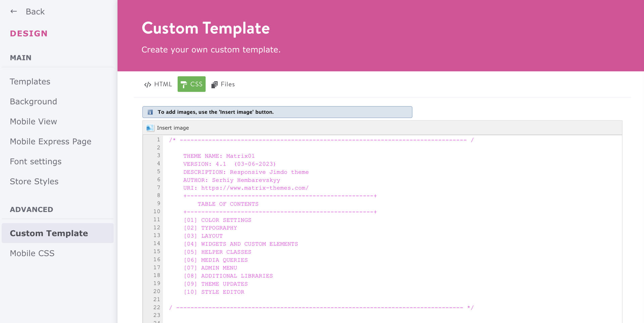The height and width of the screenshot is (323, 644).
Task: Open Font settings
Action: click(x=36, y=161)
